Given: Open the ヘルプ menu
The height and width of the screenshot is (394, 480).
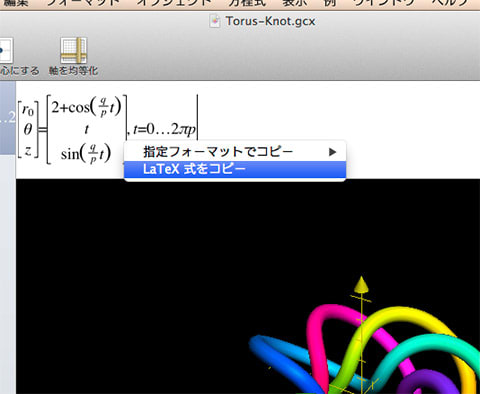Looking at the screenshot, I should (x=450, y=3).
